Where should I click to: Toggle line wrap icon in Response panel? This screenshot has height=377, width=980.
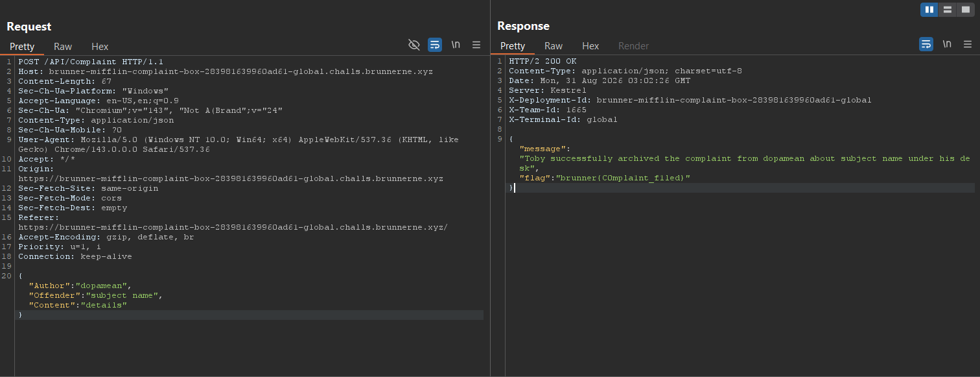click(x=926, y=44)
